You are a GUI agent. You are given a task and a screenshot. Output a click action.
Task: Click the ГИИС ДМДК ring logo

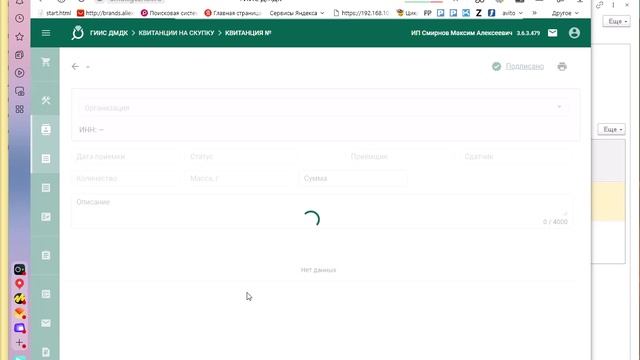pyautogui.click(x=78, y=33)
